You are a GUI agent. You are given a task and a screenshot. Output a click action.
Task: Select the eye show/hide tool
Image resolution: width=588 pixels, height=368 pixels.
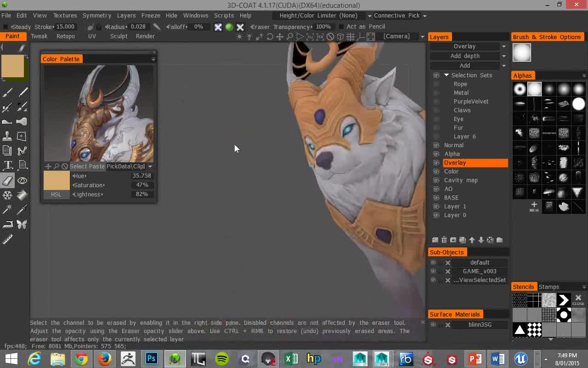coord(22,181)
